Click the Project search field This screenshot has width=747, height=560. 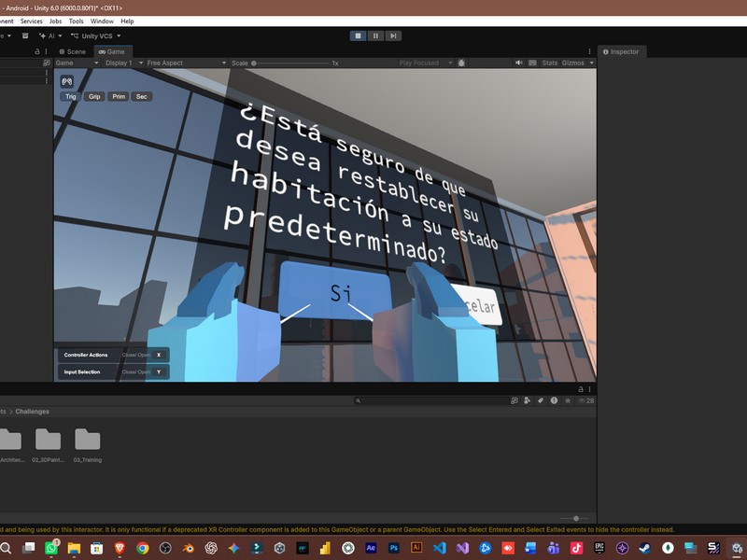pos(431,400)
